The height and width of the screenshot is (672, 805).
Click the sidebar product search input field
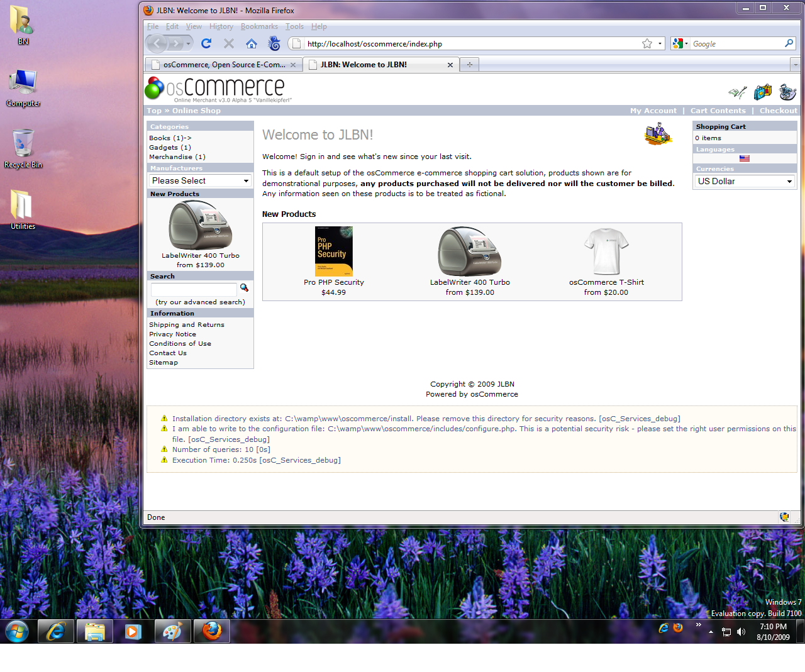(194, 289)
